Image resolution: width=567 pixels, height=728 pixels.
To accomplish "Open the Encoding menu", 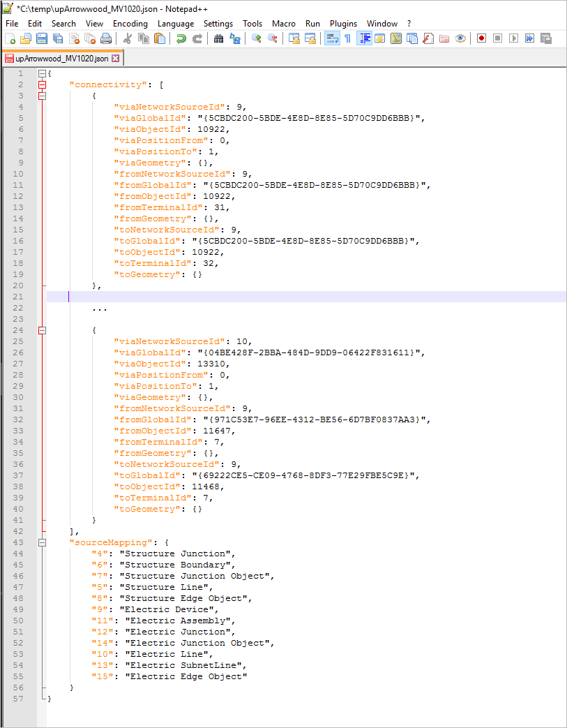I will point(130,23).
